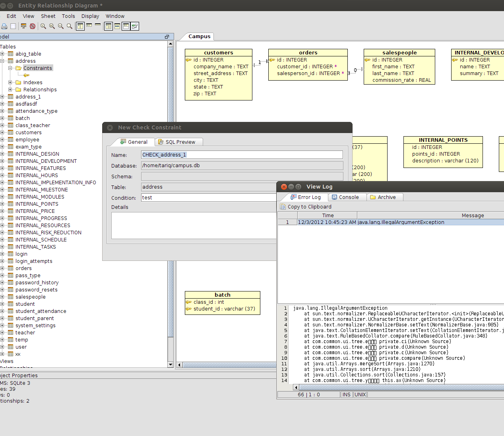Open the Console tab in View Log
Image resolution: width=504 pixels, height=436 pixels.
pos(345,197)
